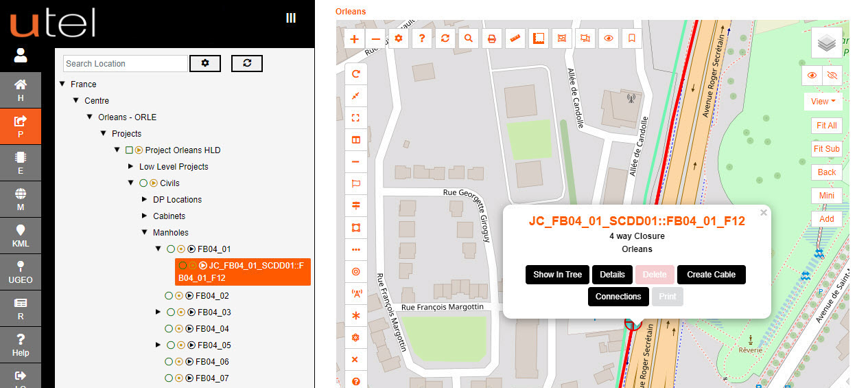Image resolution: width=868 pixels, height=388 pixels.
Task: Click the Fit Sub map button
Action: coord(827,149)
